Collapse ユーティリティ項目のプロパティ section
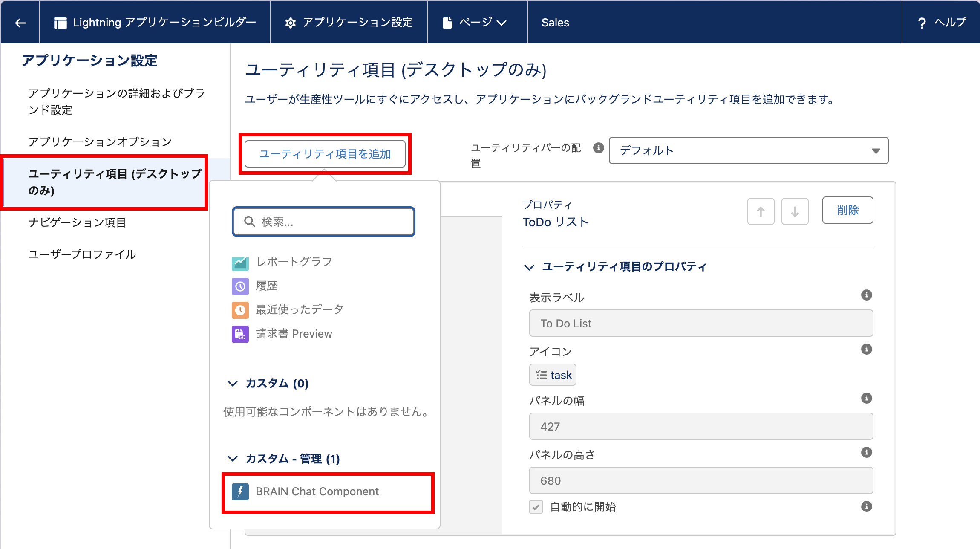Viewport: 980px width, 549px height. (x=529, y=267)
